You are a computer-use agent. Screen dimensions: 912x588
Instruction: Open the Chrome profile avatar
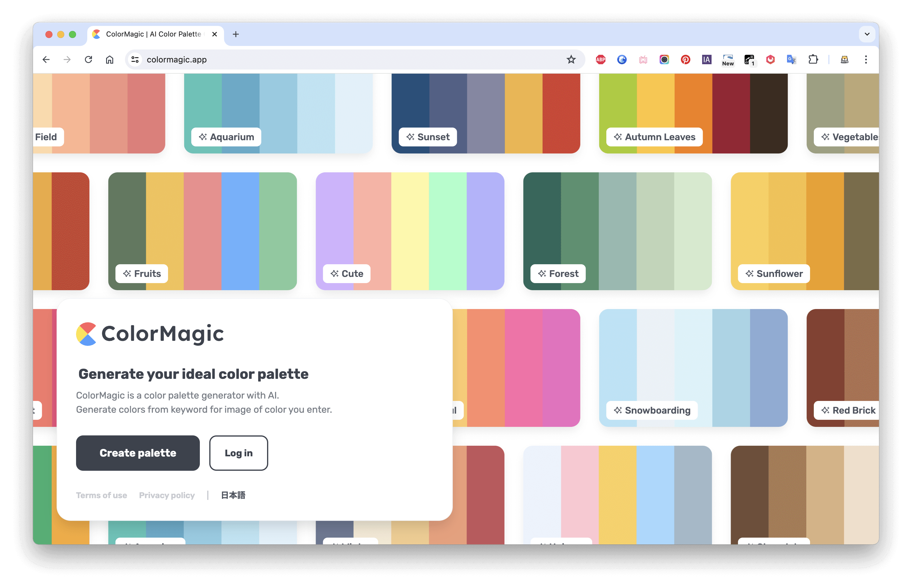[844, 60]
